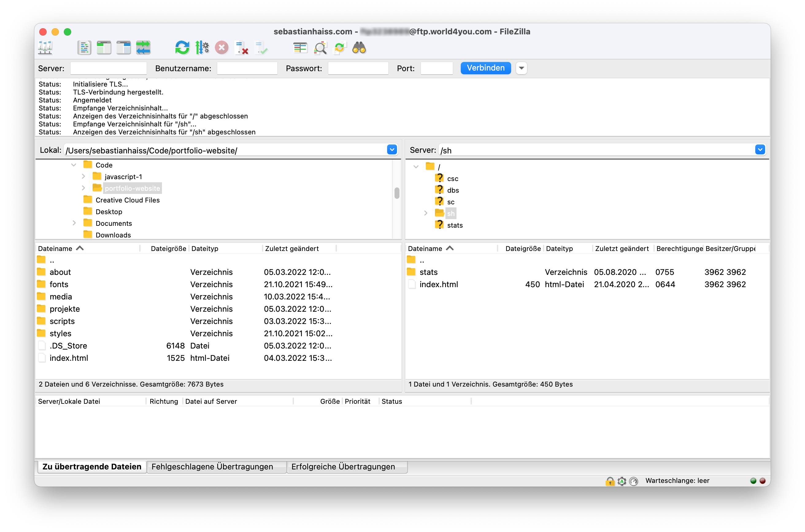Image resolution: width=805 pixels, height=532 pixels.
Task: Sort remote list by Berechtigungen header
Action: [x=679, y=248]
